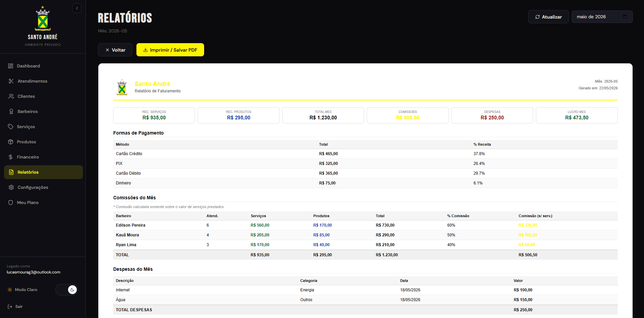Open the Relatórios menu item
This screenshot has width=644, height=318.
click(43, 172)
